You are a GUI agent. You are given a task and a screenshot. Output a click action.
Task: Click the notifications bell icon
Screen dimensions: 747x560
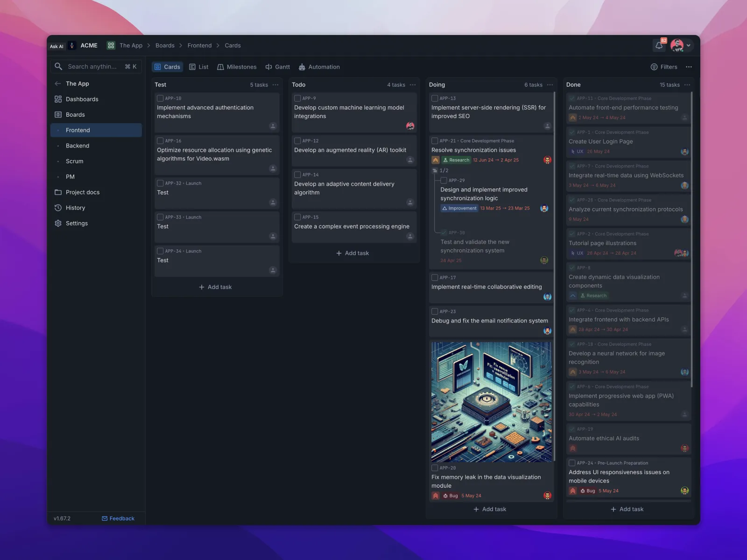pos(659,46)
